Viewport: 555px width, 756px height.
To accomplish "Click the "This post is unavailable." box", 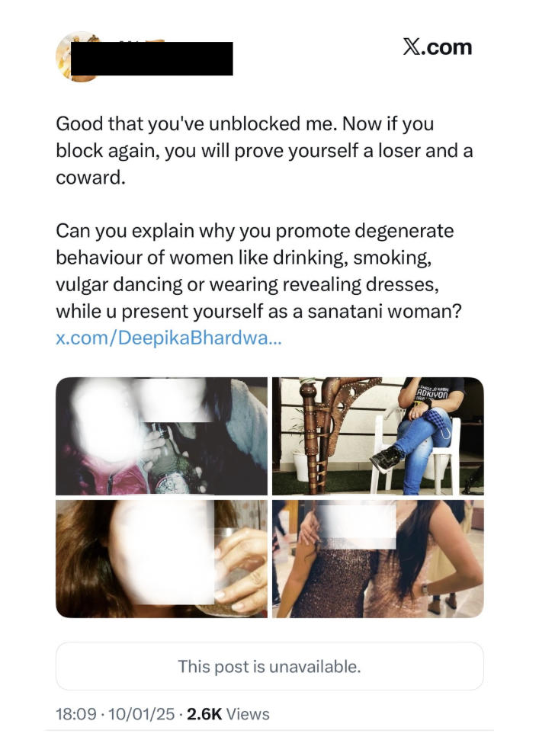I will [x=269, y=667].
